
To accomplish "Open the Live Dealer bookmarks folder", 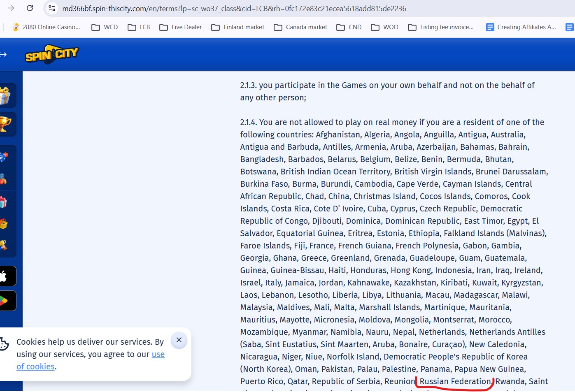I will [x=181, y=27].
